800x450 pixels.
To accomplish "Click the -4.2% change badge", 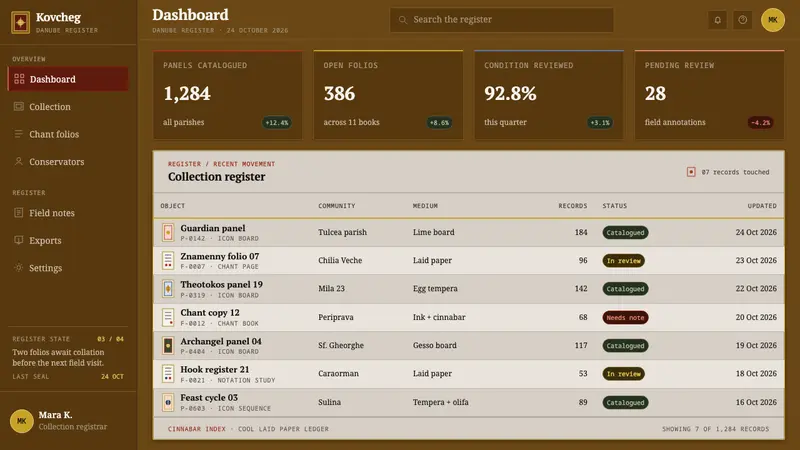I will coord(761,122).
